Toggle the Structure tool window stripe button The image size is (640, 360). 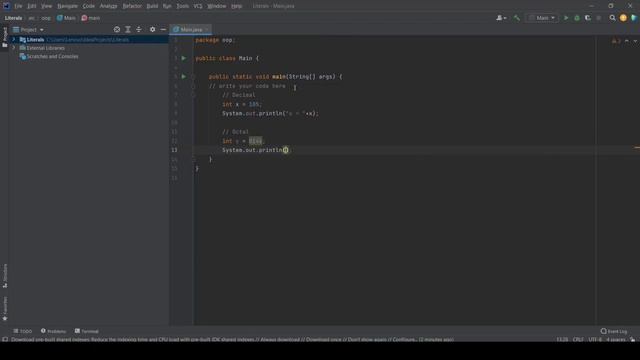click(5, 276)
